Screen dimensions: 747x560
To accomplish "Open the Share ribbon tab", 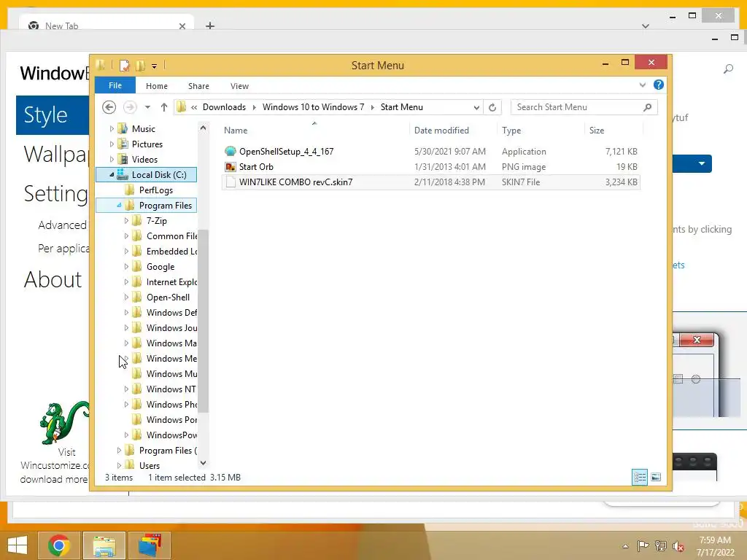I will coord(198,86).
